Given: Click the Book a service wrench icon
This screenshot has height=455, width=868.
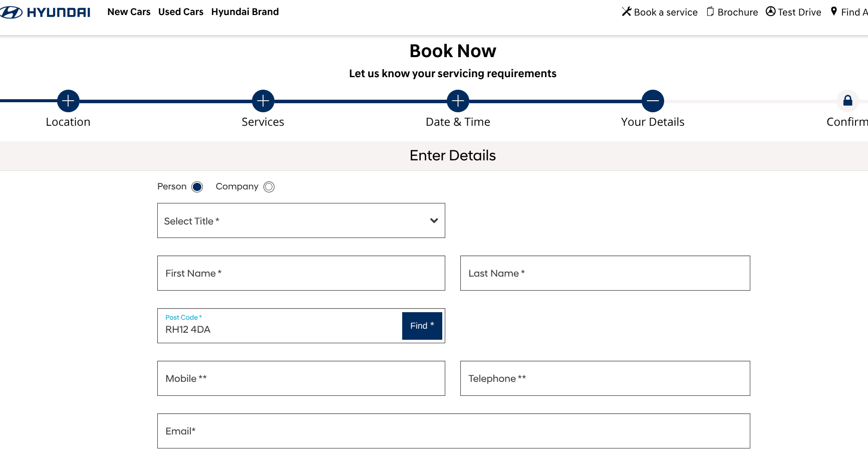Looking at the screenshot, I should (627, 12).
